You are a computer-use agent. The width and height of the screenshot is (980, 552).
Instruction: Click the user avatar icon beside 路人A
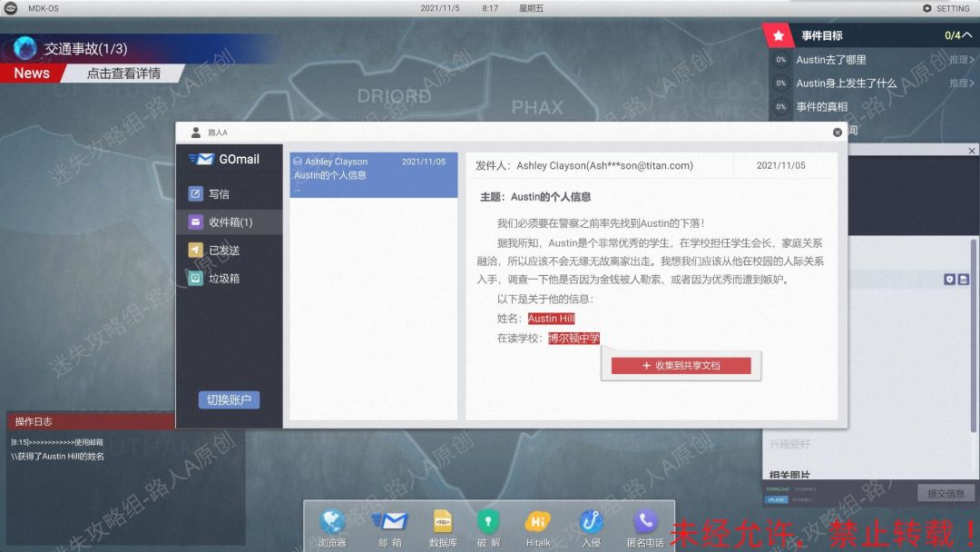(196, 132)
